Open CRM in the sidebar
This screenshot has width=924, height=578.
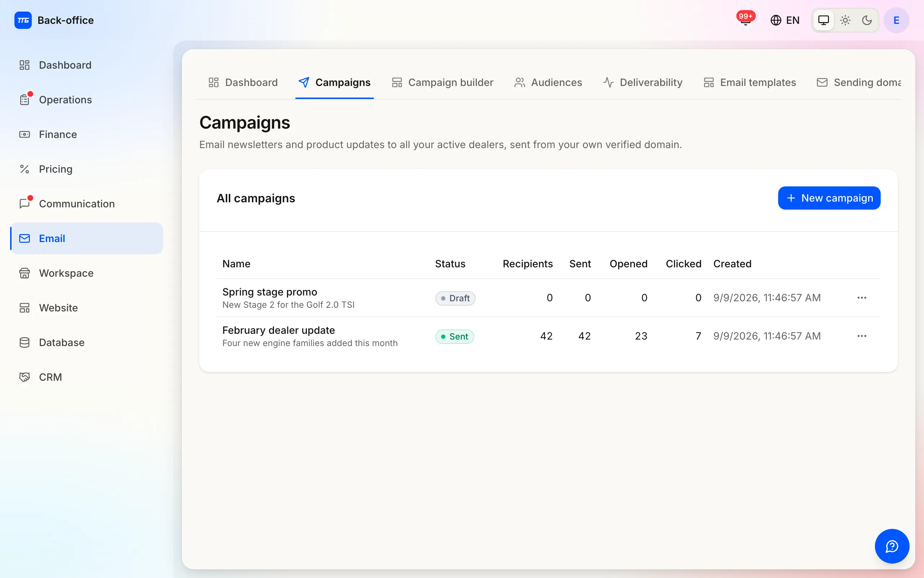pyautogui.click(x=87, y=377)
